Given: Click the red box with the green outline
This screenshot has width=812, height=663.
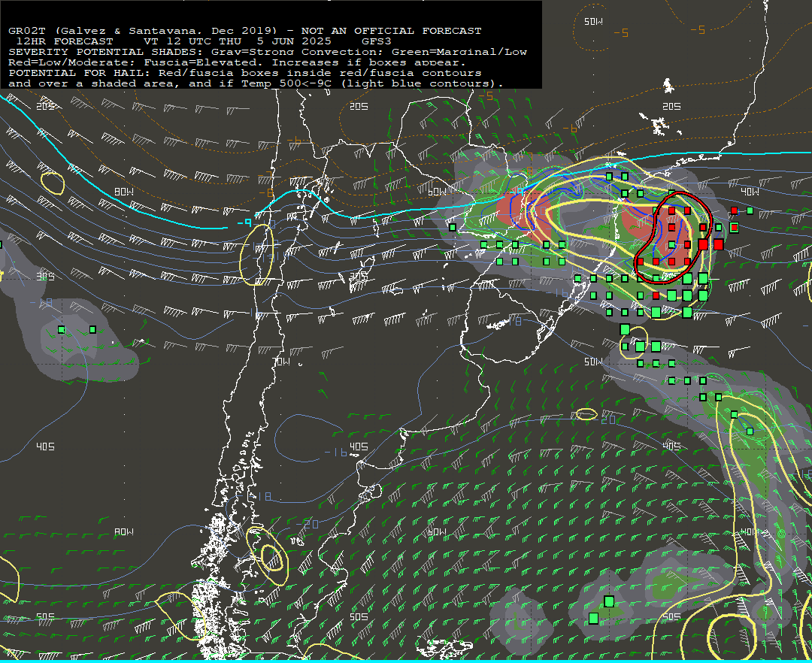Looking at the screenshot, I should pos(734,227).
